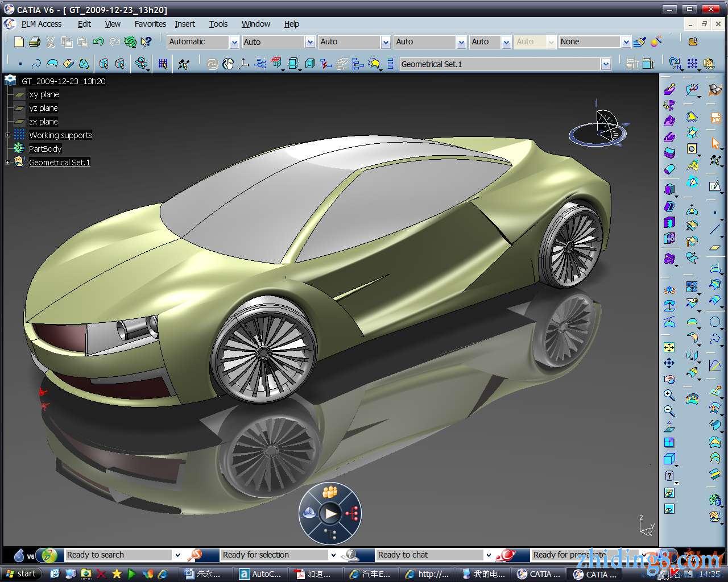Viewport: 728px width, 582px height.
Task: Open the PLM Access menu
Action: click(x=41, y=24)
